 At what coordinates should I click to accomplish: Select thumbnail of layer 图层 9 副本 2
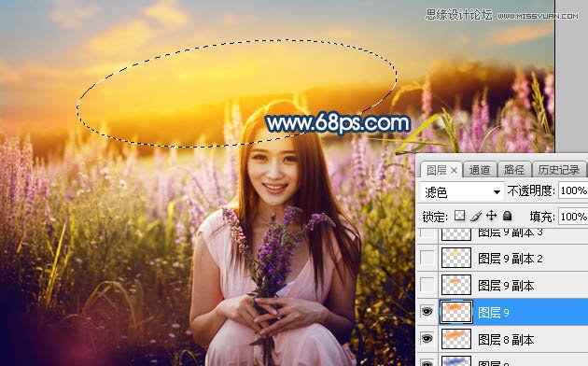pos(456,258)
